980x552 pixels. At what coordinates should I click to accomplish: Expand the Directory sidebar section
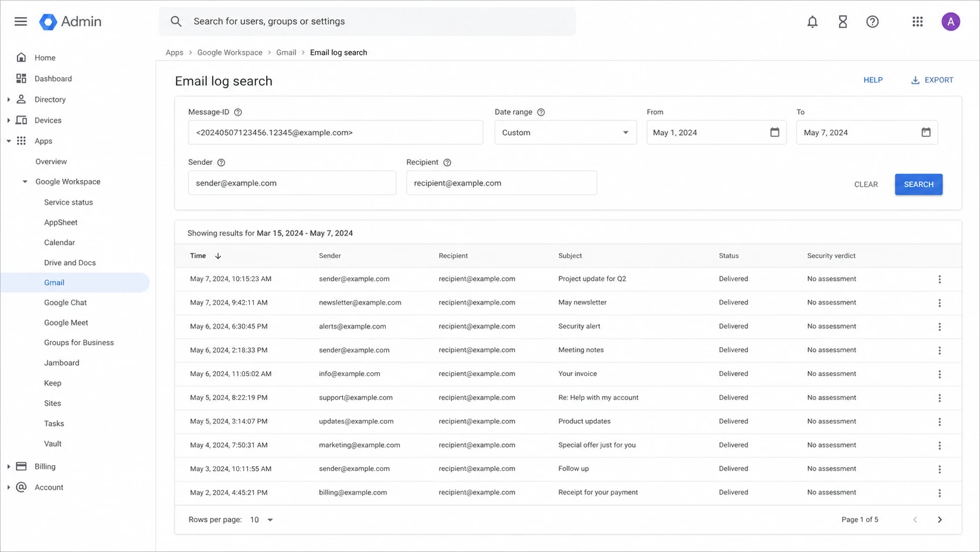9,100
